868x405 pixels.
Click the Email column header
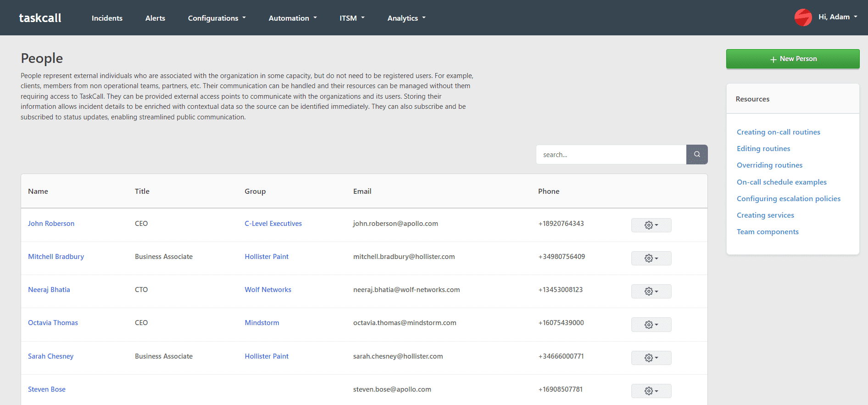pos(362,191)
